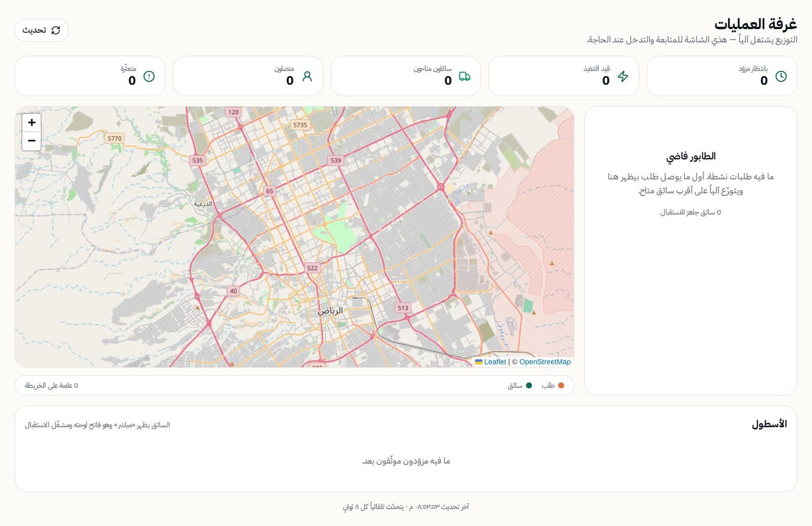Image resolution: width=812 pixels, height=526 pixels.
Task: Click the person icon on متصلون card
Action: pos(307,76)
